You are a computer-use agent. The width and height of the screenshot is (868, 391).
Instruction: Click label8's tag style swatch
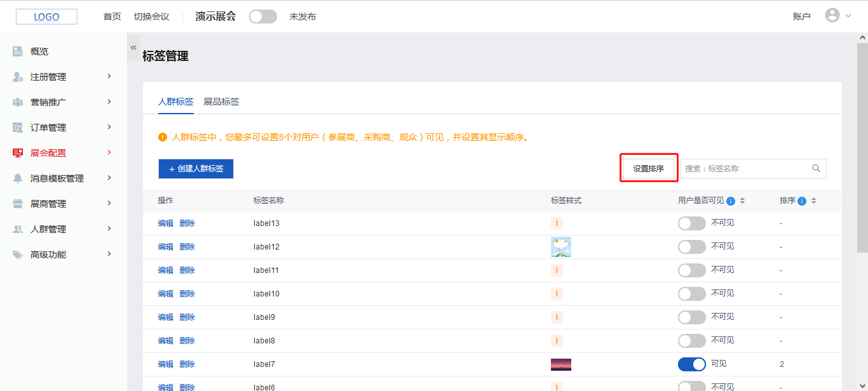point(557,341)
